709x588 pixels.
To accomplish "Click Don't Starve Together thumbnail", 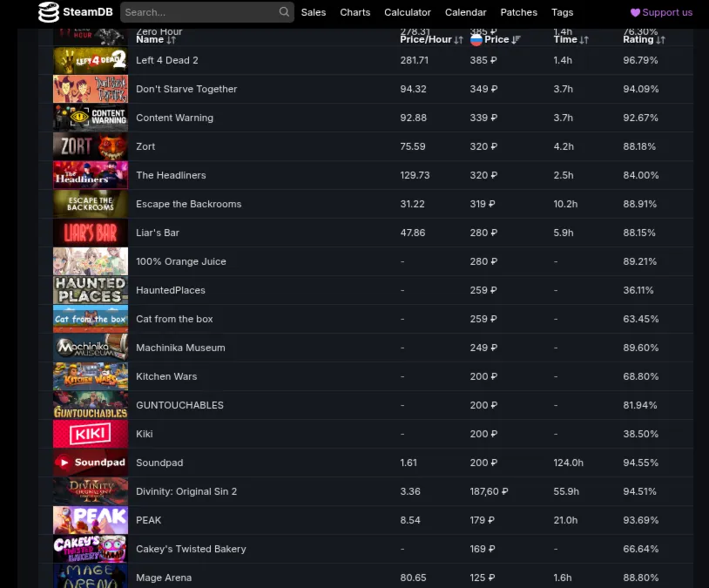I will tap(91, 89).
